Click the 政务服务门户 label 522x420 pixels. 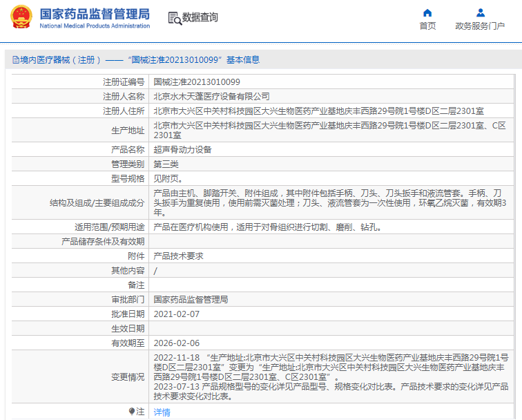click(480, 26)
